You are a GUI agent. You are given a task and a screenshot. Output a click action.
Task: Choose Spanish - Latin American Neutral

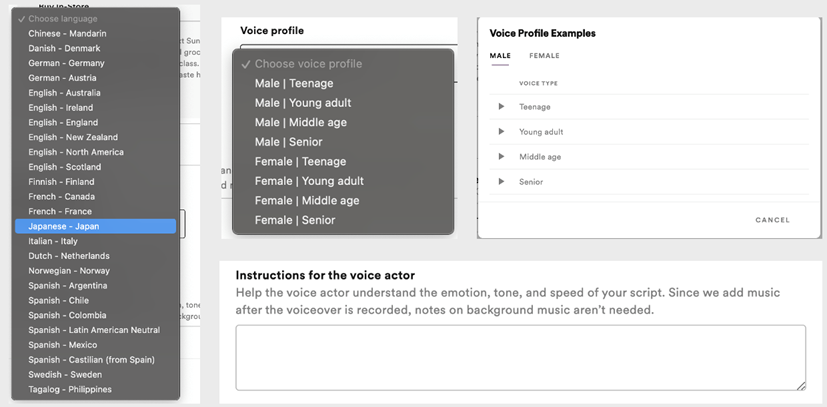(95, 330)
